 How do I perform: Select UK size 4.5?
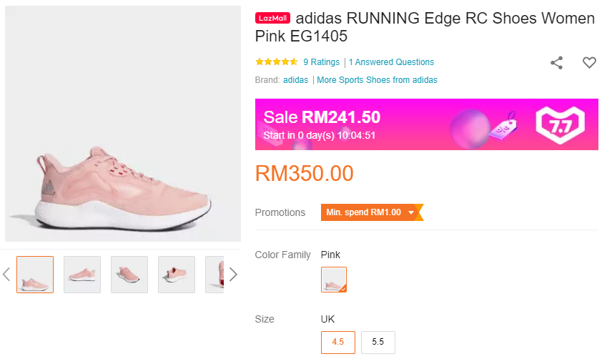click(x=338, y=342)
